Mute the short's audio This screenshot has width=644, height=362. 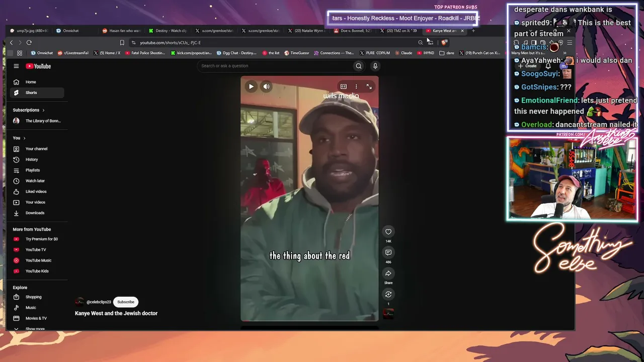tap(266, 86)
